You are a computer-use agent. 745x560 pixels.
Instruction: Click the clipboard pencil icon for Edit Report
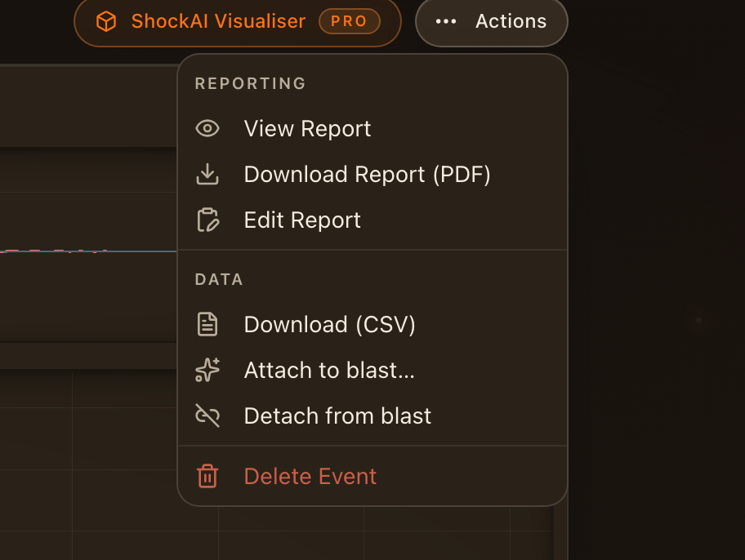(207, 220)
